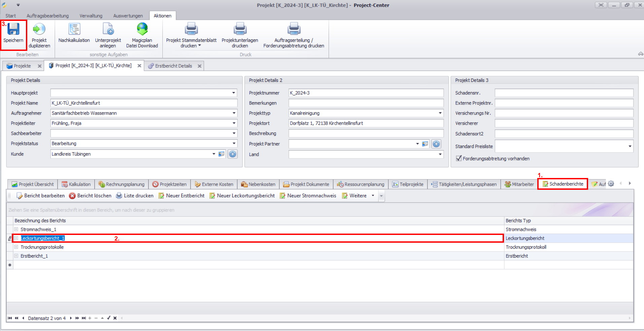Click the add button next to Kunde
The width and height of the screenshot is (644, 331).
[233, 154]
